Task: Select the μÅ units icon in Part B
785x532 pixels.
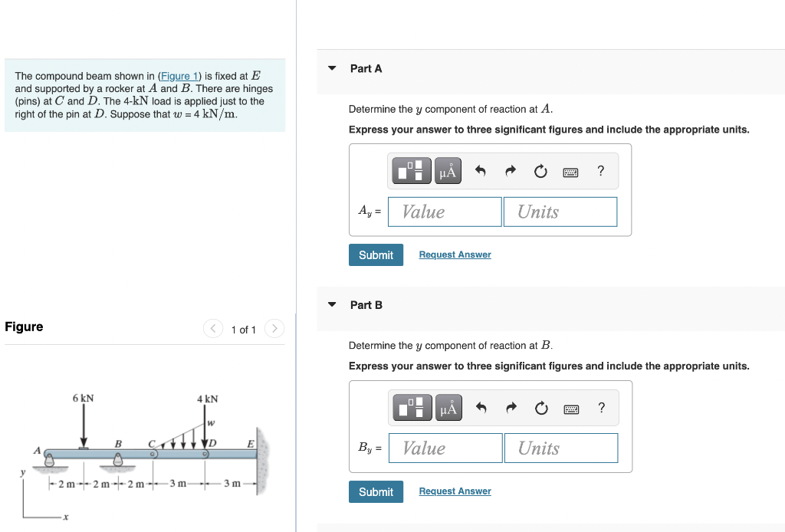Action: 448,407
